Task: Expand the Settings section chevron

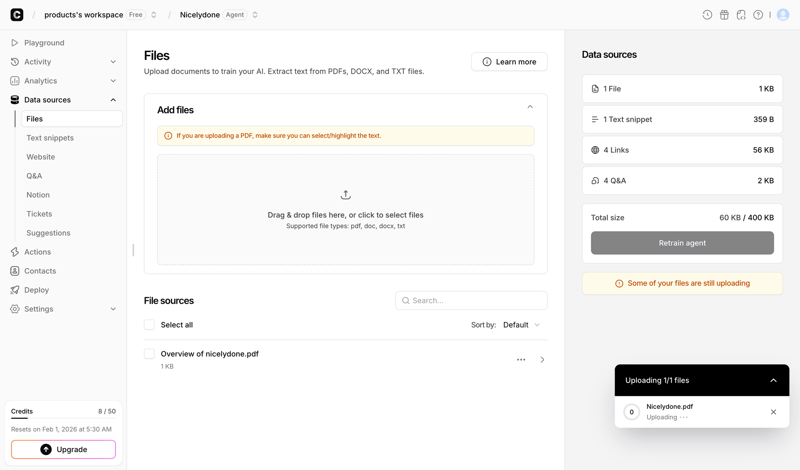Action: (113, 309)
